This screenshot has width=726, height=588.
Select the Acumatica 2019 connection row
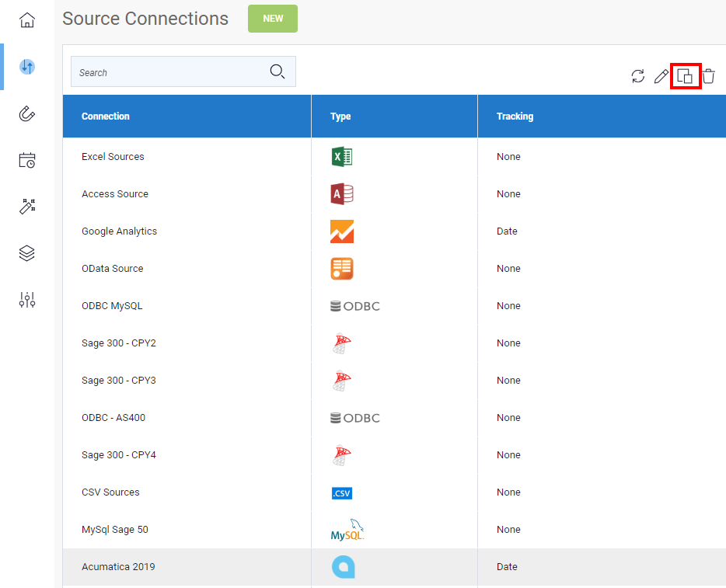(x=395, y=567)
